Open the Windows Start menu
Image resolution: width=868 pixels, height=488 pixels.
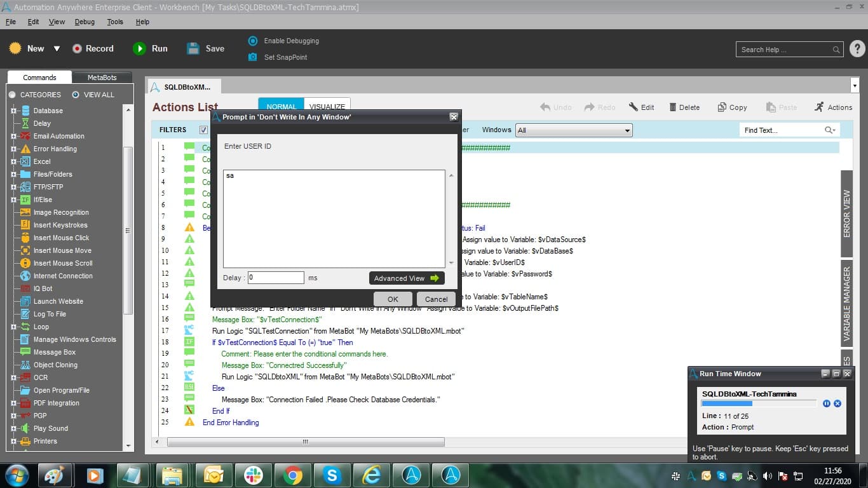16,475
